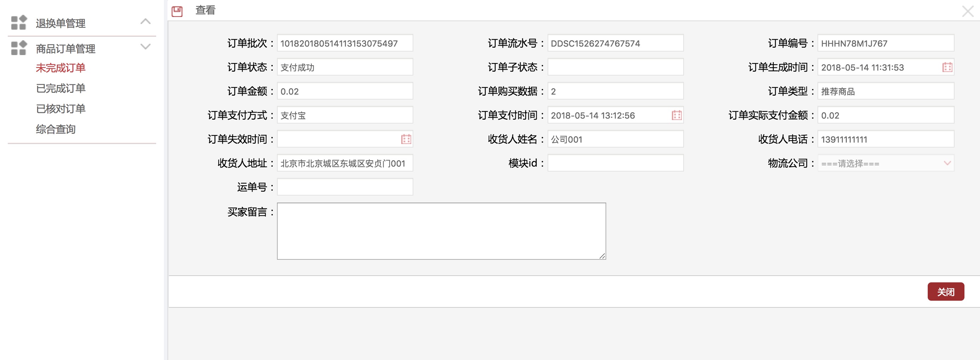Select the 商品订单管理 menu heading
Viewport: 980px width, 360px height.
tap(65, 49)
